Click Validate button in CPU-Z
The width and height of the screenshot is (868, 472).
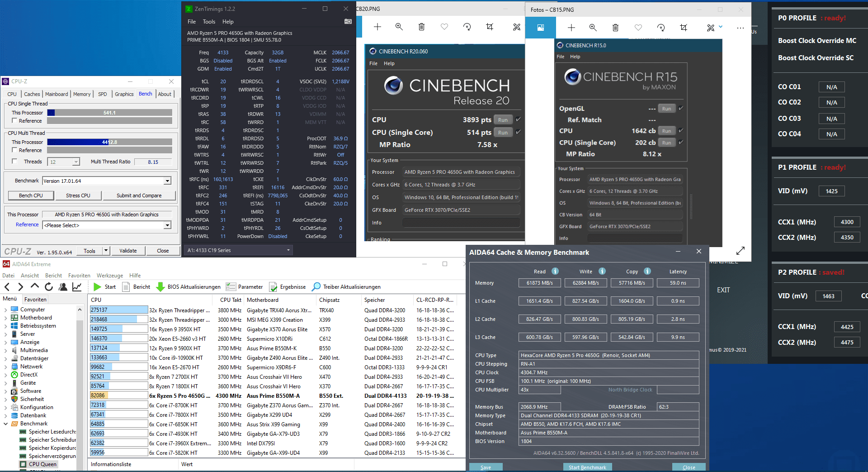click(128, 250)
